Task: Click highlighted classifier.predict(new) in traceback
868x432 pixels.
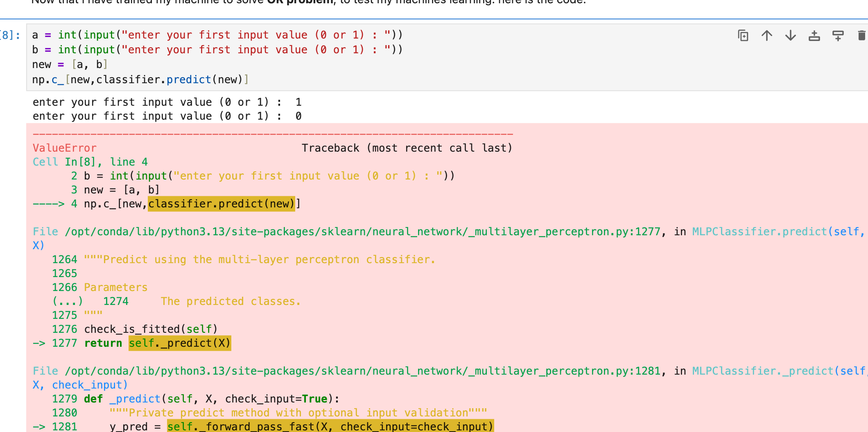Action: [x=221, y=204]
